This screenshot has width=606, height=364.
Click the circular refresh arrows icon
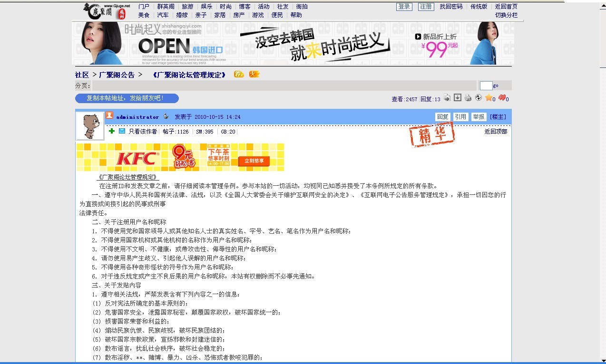(479, 97)
